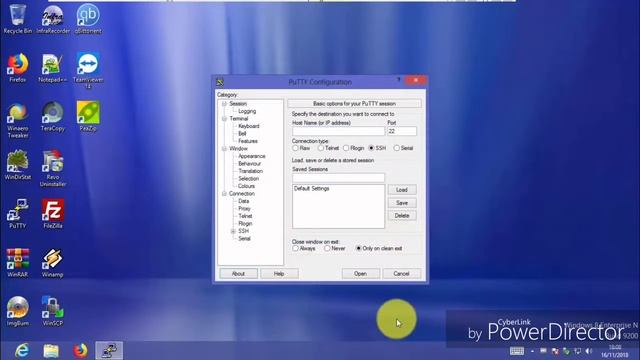Select the Raw connection type
The image size is (640, 360).
[295, 148]
